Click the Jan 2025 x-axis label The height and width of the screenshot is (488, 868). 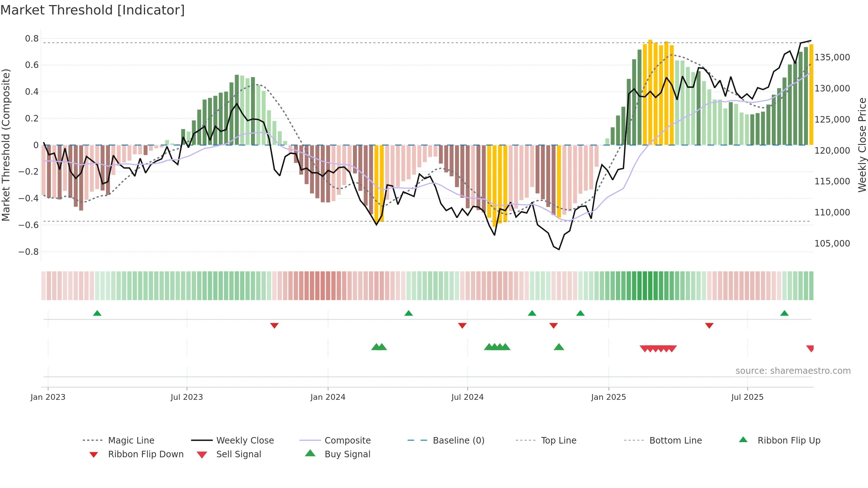pos(609,397)
